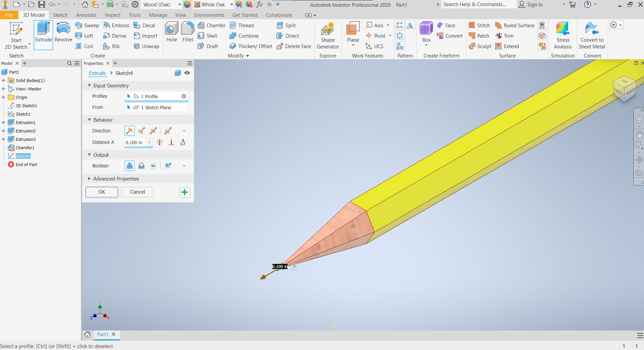Expand the Origin folder node

[3, 98]
